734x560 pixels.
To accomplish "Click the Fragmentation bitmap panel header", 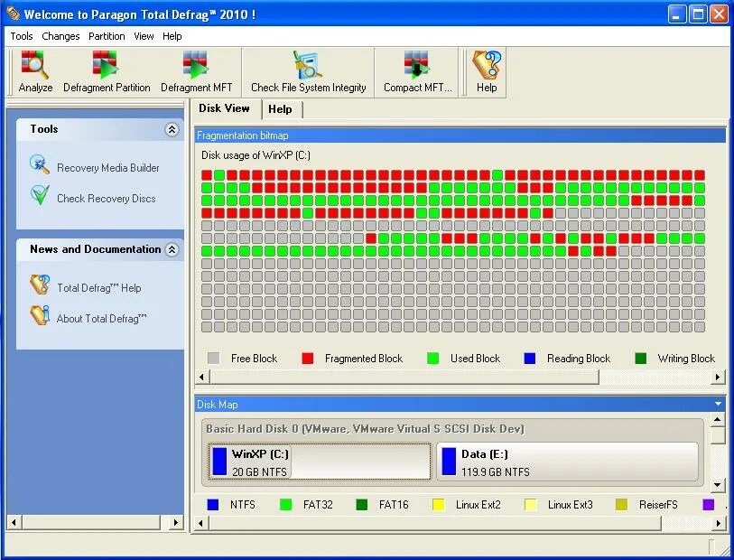I will [x=460, y=135].
